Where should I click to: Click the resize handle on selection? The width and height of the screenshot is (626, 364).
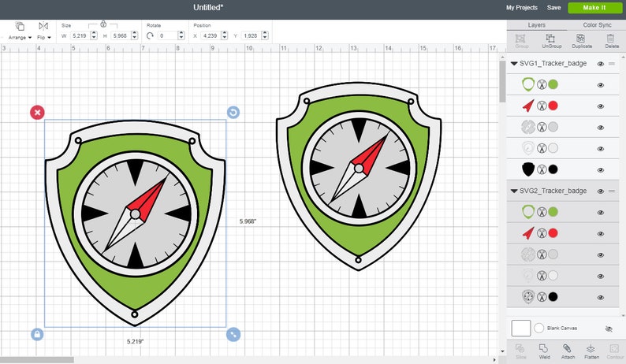[x=233, y=335]
